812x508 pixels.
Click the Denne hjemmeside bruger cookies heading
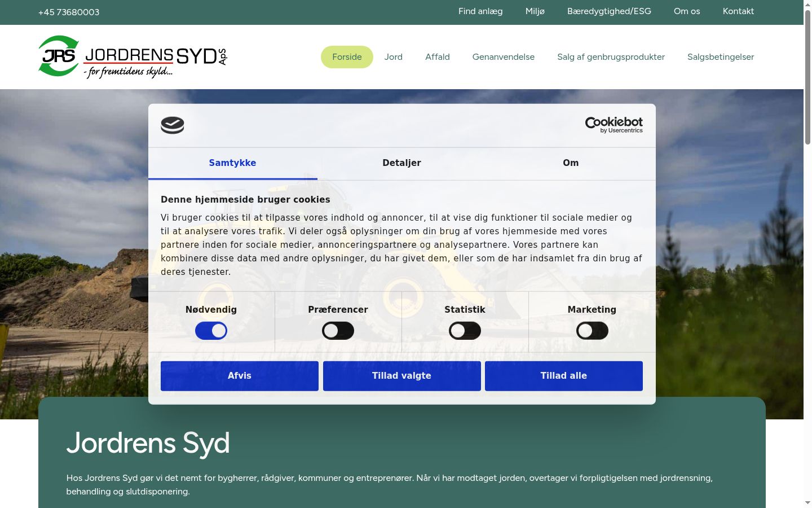(245, 200)
